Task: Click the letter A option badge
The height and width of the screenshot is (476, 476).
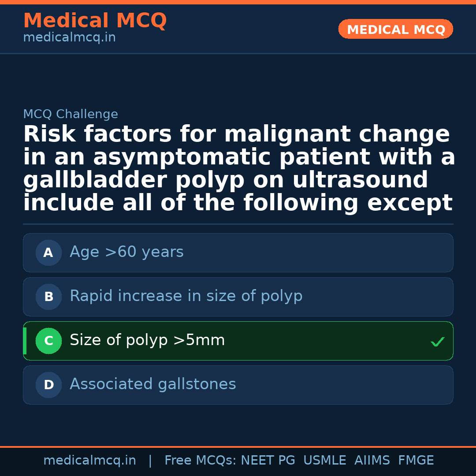Action: pos(48,253)
